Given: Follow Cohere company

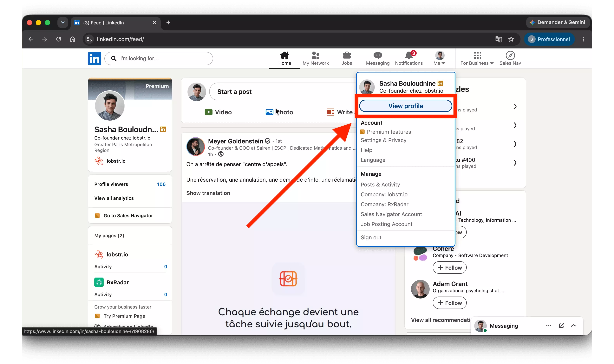Looking at the screenshot, I should [449, 268].
